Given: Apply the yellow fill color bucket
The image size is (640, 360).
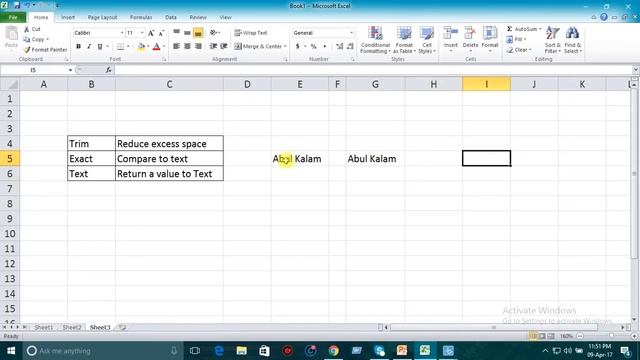Looking at the screenshot, I should (x=141, y=47).
